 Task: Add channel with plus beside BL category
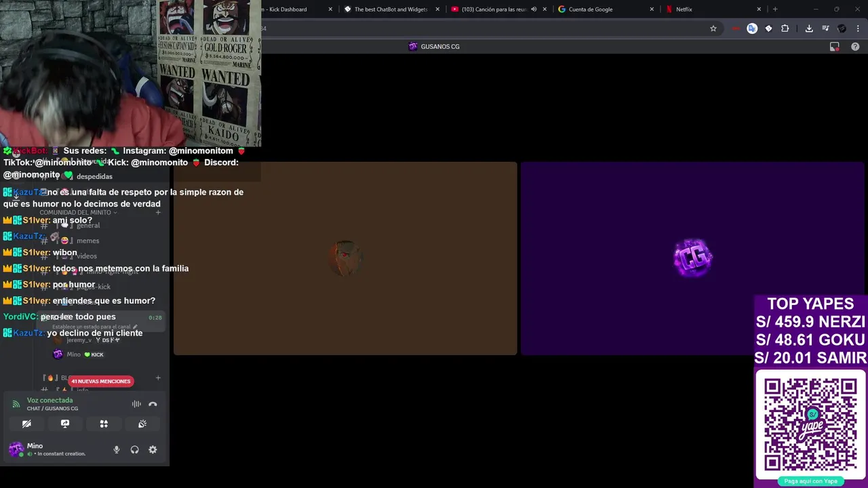[158, 378]
